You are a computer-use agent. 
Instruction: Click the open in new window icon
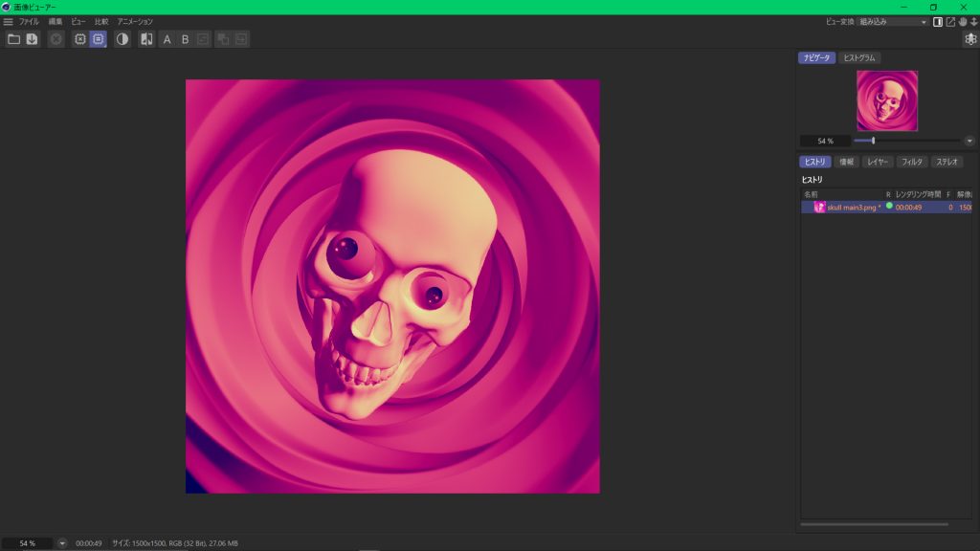pos(950,22)
